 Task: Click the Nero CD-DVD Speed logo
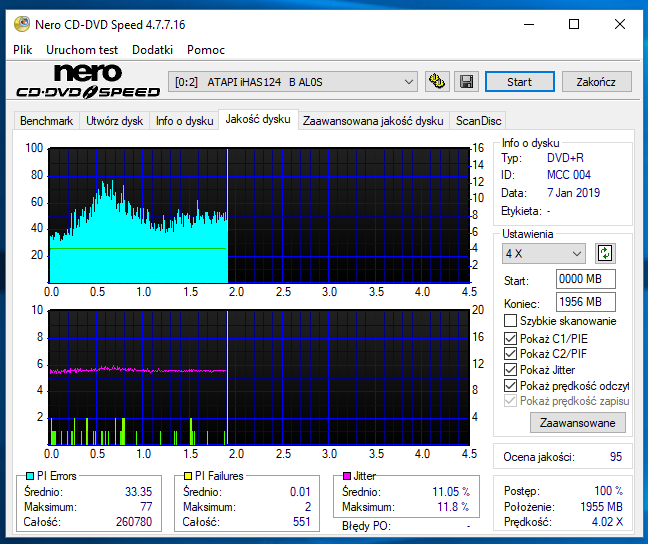[x=88, y=81]
